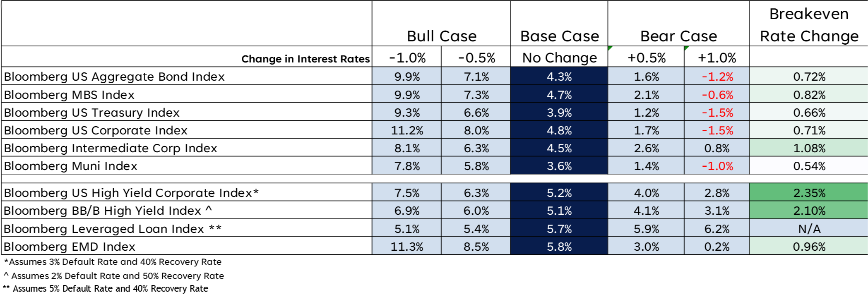Screen dimensions: 868x302
Task: Select the Change in Interest Rates label
Action: pyautogui.click(x=305, y=59)
